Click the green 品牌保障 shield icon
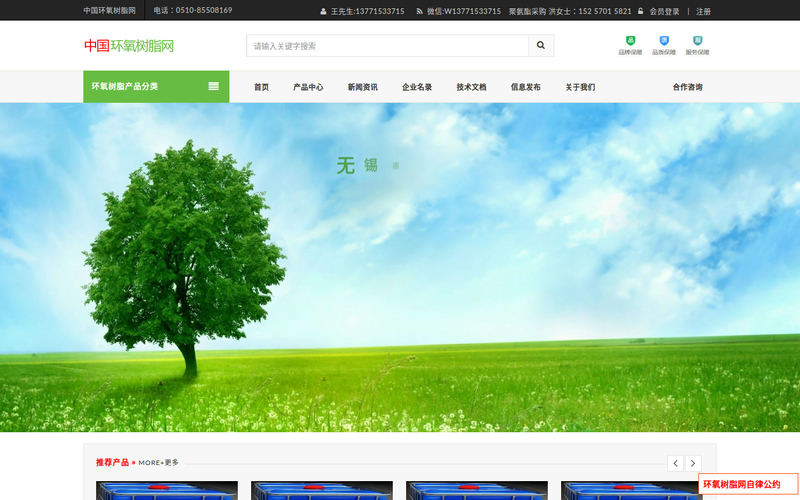 [631, 41]
